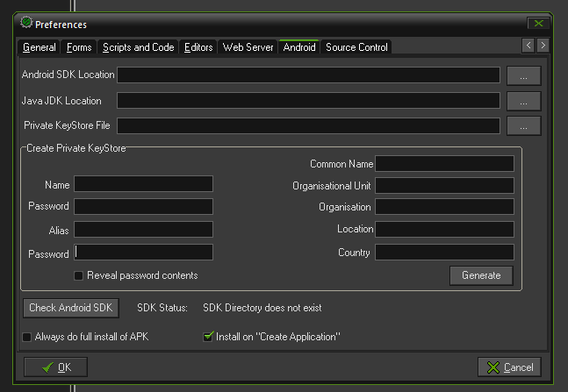Toggle Always do full install of APK
The width and height of the screenshot is (568, 392).
click(x=26, y=337)
